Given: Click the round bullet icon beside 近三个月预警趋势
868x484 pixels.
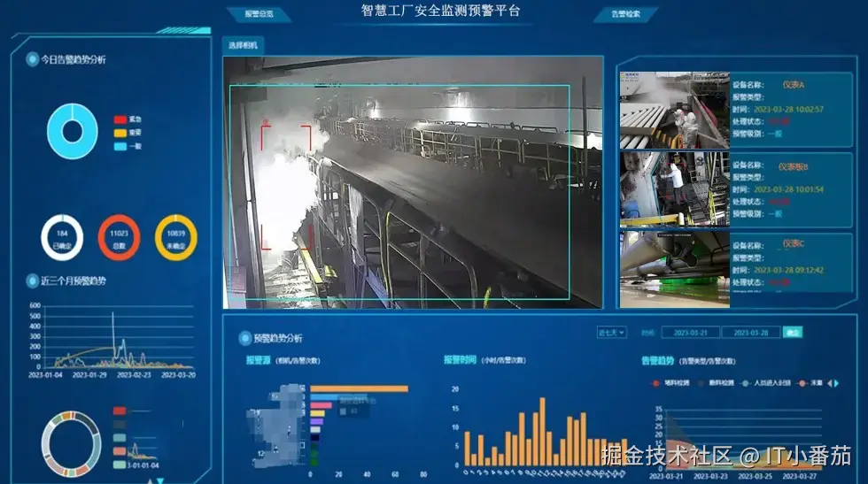Looking at the screenshot, I should coord(32,280).
